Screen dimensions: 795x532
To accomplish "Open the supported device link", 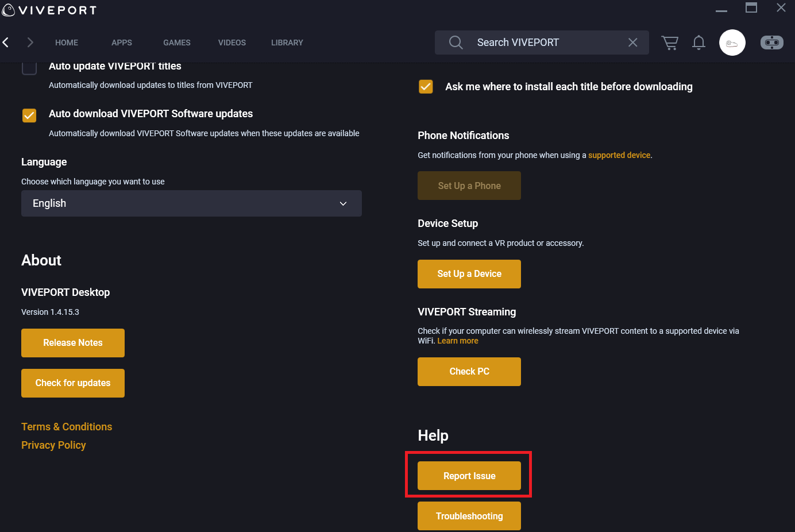I will click(619, 155).
